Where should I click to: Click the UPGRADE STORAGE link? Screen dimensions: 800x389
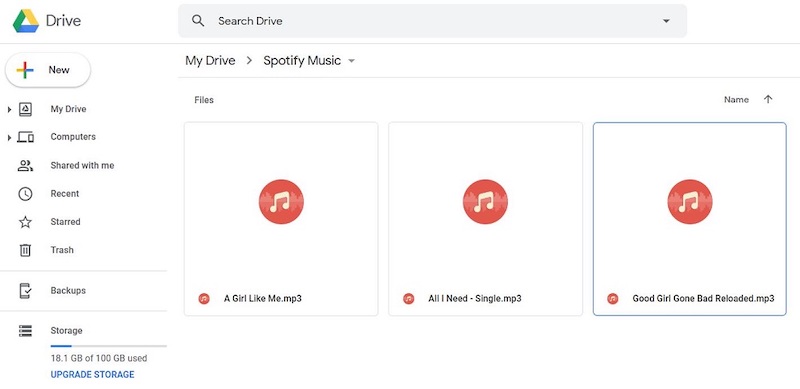pos(92,375)
